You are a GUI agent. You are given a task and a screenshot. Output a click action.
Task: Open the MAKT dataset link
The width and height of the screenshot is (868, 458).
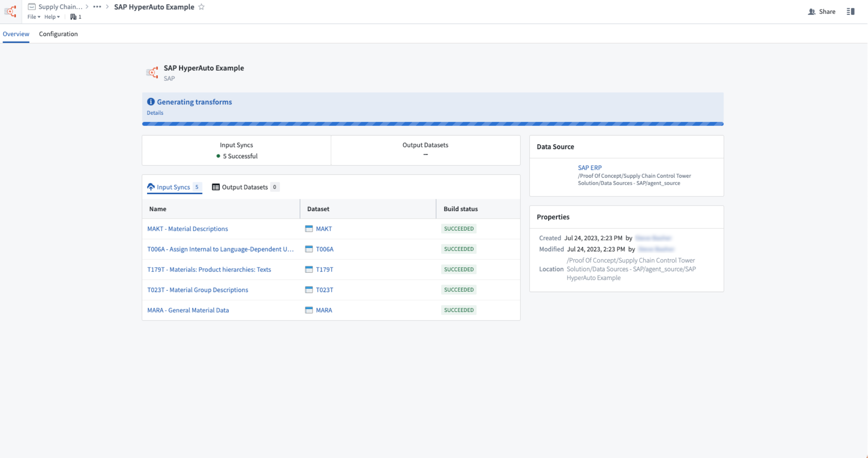point(324,229)
